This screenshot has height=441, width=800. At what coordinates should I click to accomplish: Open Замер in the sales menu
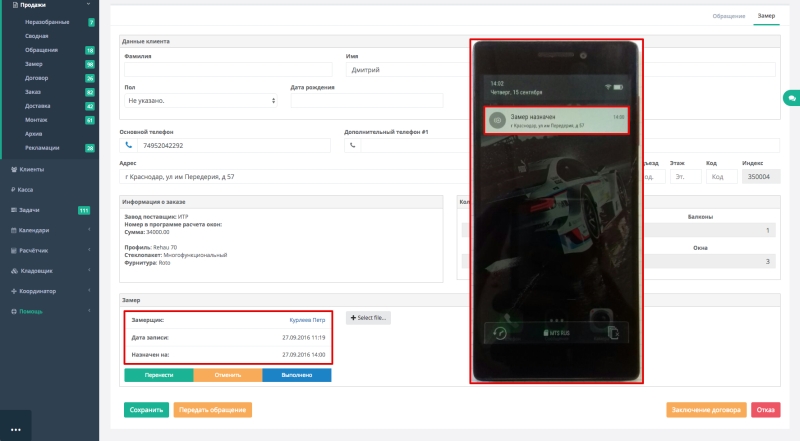[34, 64]
